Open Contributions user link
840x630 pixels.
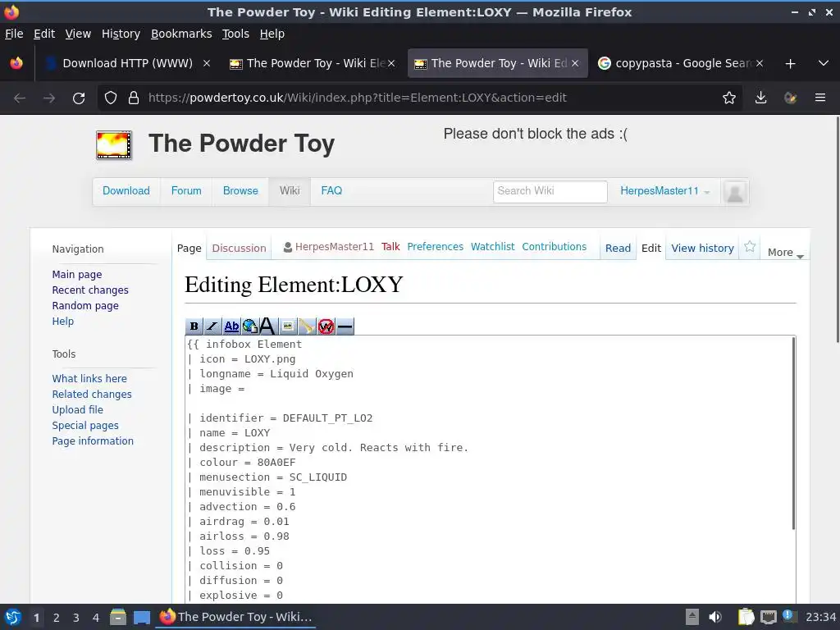554,246
